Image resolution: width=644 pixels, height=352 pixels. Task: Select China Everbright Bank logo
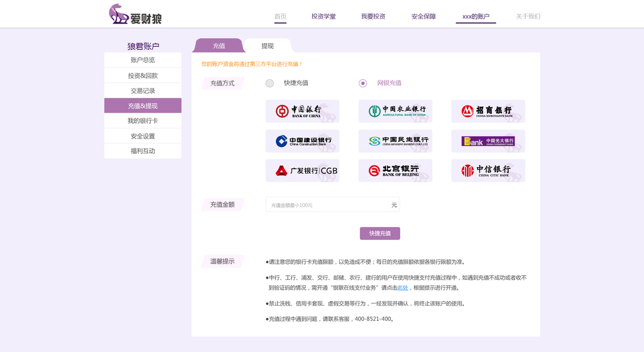[x=488, y=141]
